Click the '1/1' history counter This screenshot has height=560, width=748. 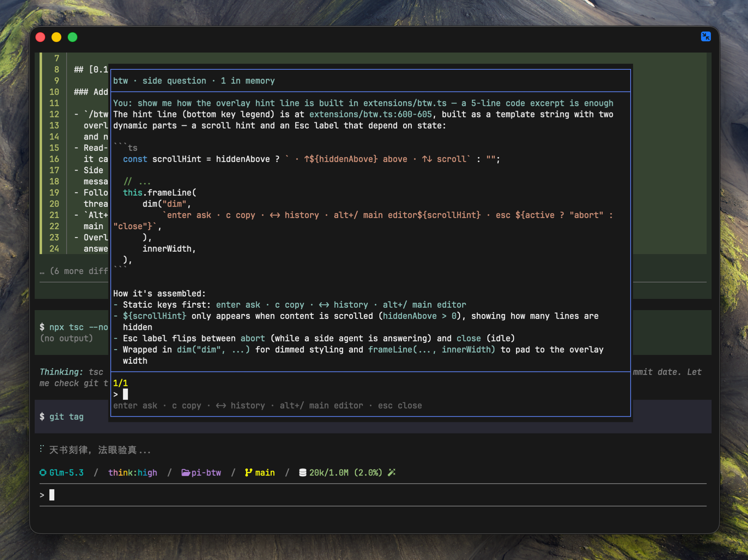(x=120, y=383)
